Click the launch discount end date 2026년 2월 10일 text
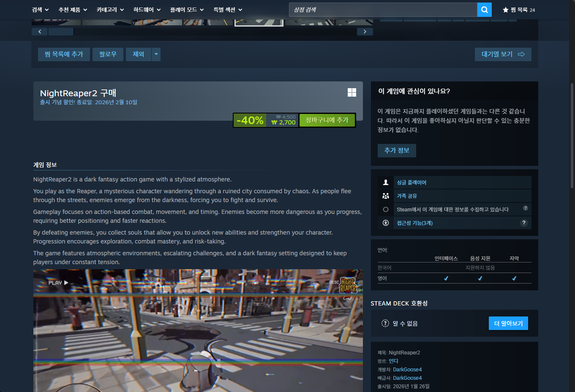575x392 pixels. (116, 102)
